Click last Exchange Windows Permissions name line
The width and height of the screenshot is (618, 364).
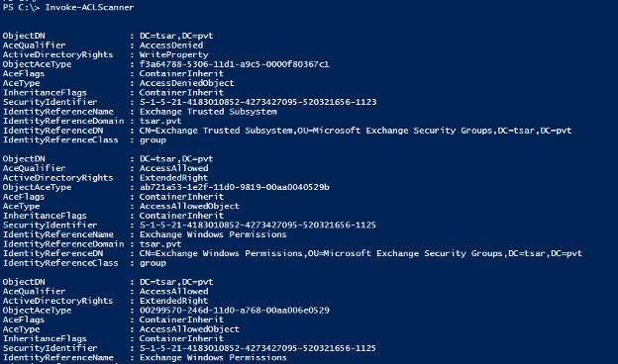pos(213,357)
